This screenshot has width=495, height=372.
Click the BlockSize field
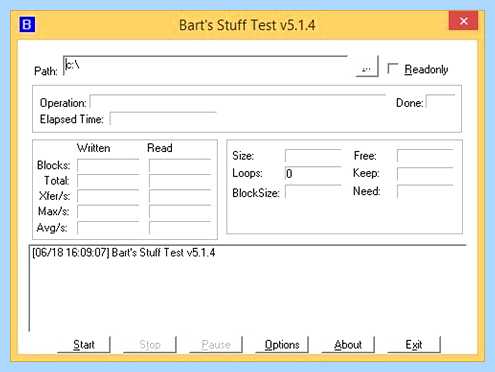(x=313, y=192)
